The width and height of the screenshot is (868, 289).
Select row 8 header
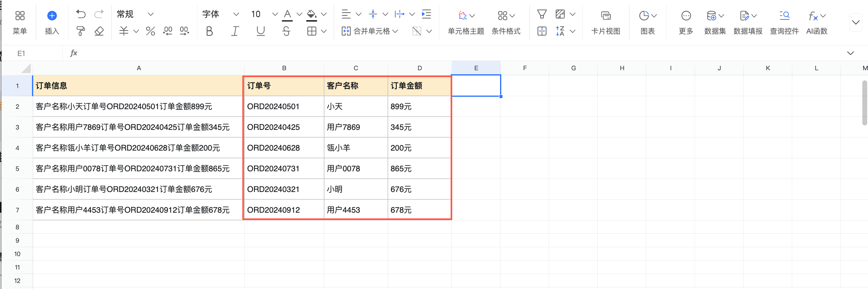17,227
